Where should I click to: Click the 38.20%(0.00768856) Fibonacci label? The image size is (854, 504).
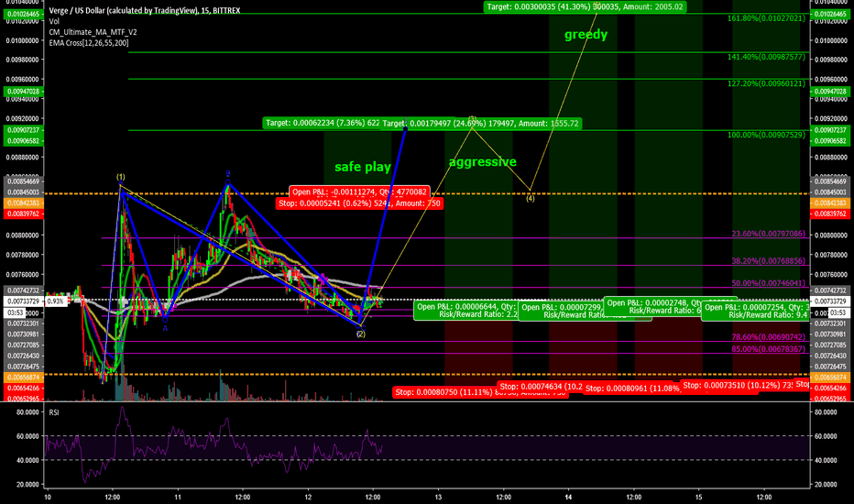pyautogui.click(x=769, y=261)
